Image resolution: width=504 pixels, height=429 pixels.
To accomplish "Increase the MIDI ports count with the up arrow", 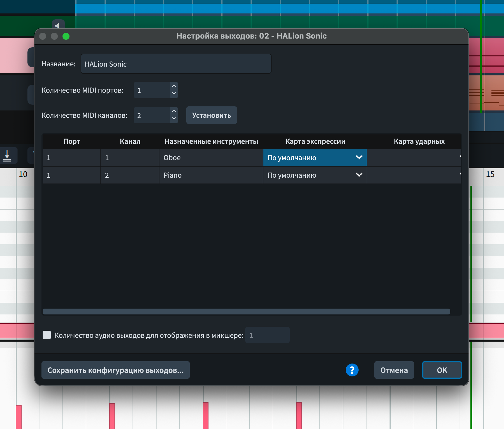I will tap(174, 86).
